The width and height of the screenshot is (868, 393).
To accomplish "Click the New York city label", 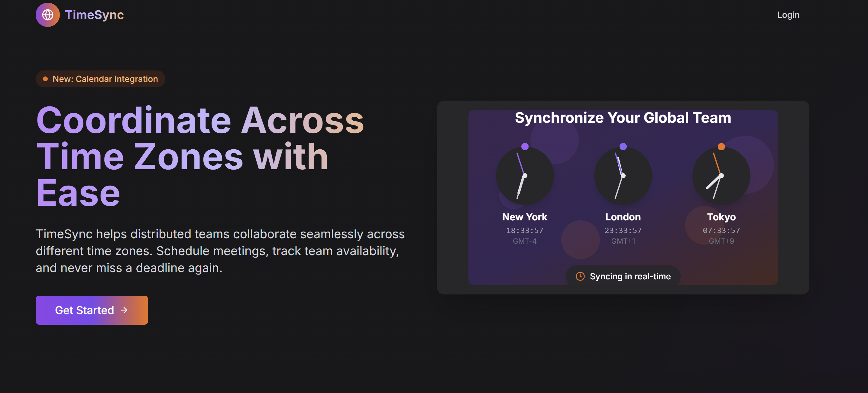I will coord(525,217).
